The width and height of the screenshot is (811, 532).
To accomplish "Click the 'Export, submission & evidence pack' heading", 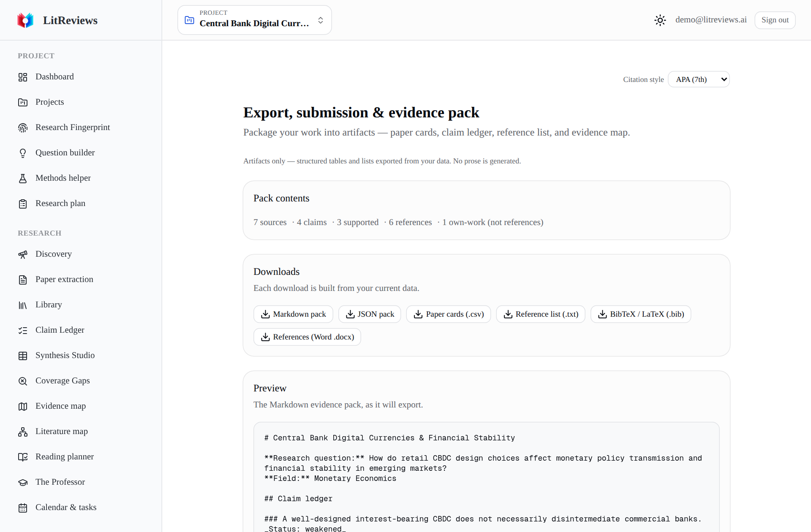I will [x=361, y=112].
